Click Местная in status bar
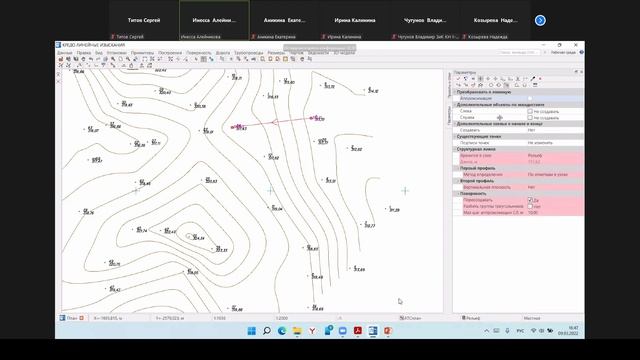The image size is (640, 360). pos(532,318)
